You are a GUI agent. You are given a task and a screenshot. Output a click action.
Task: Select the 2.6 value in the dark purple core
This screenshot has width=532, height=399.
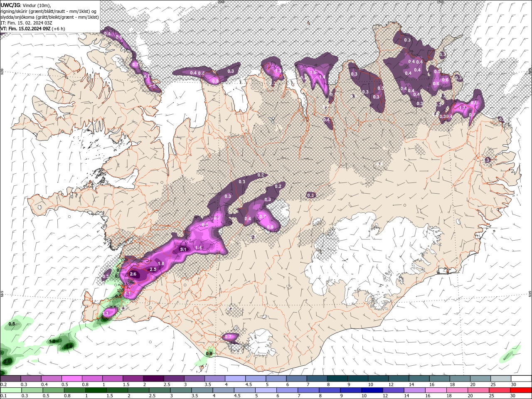[x=133, y=274]
